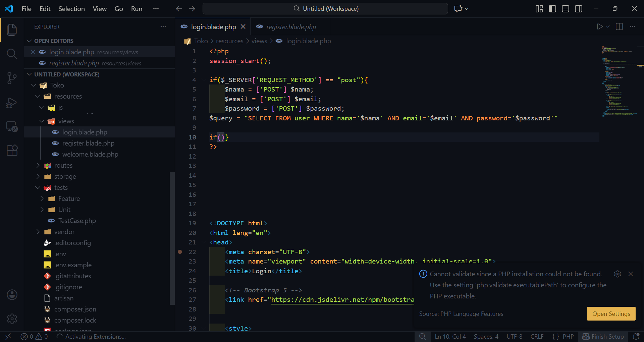
Task: Click the Open Settings button
Action: [x=611, y=314]
